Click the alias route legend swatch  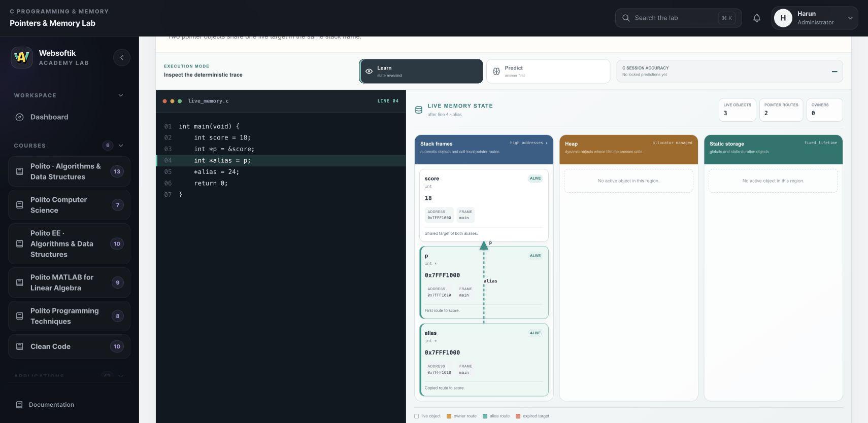[x=485, y=416]
